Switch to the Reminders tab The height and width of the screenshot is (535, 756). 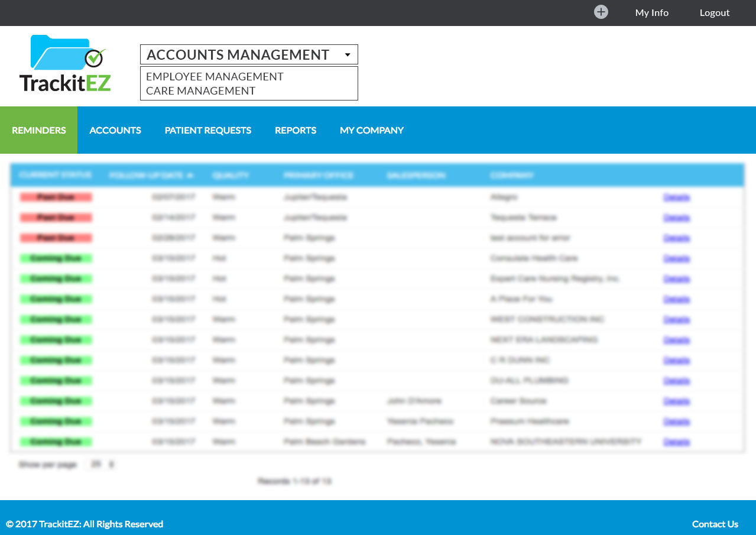pos(39,130)
